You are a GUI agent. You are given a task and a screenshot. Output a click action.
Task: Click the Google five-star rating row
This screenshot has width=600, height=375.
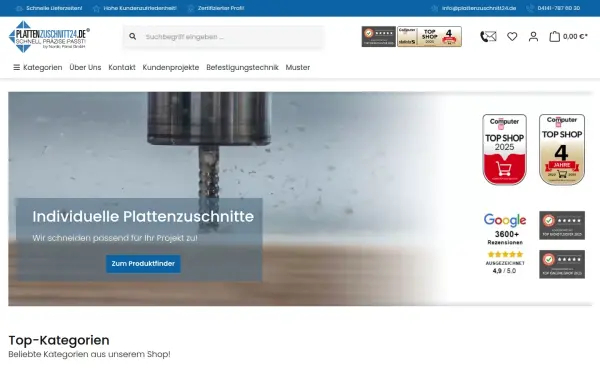pos(505,254)
